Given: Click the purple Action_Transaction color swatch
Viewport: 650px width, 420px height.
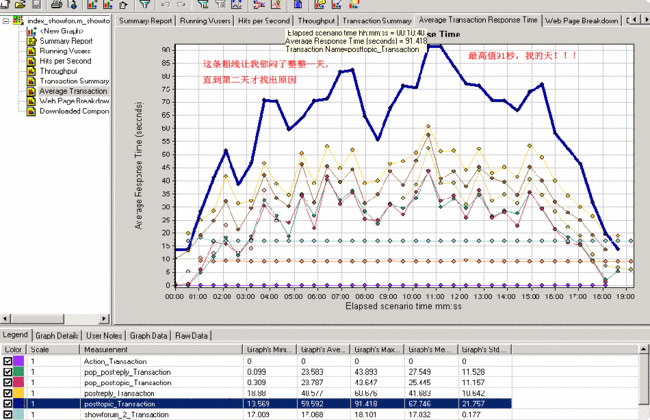Looking at the screenshot, I should (19, 361).
